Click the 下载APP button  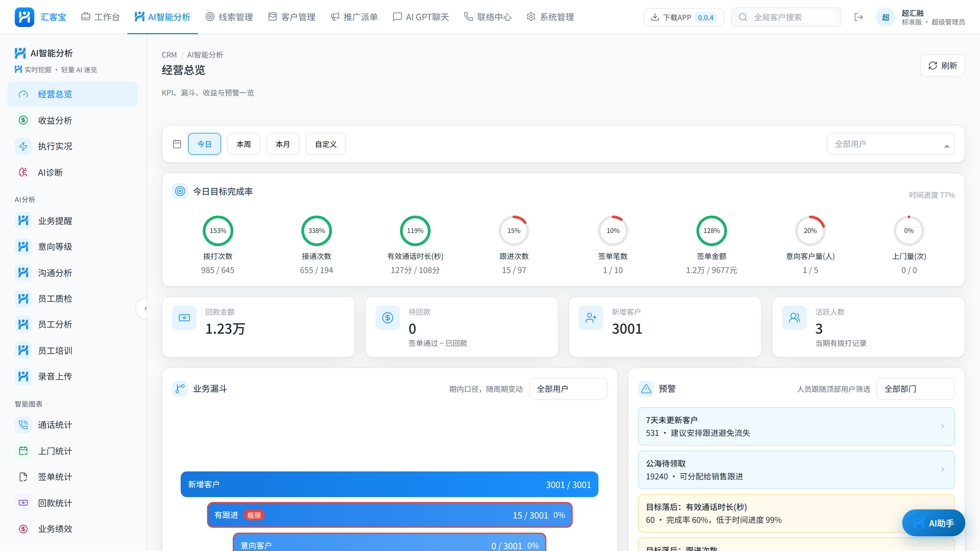[x=684, y=17]
